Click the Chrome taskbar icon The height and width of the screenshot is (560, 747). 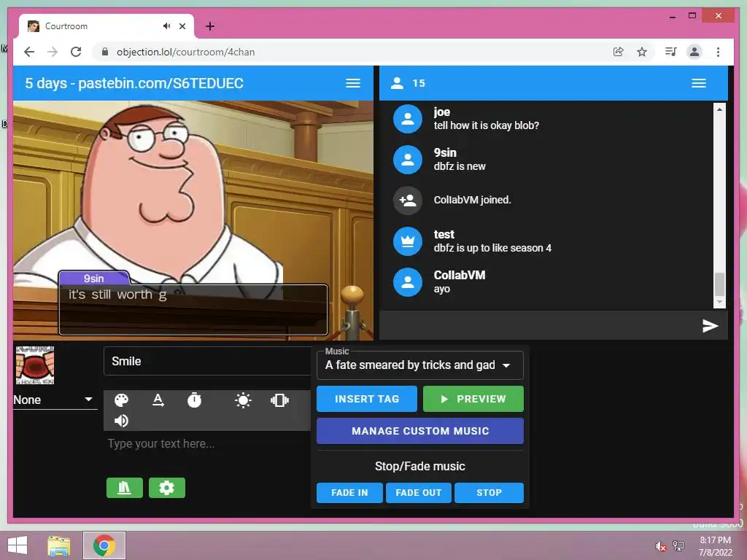104,545
